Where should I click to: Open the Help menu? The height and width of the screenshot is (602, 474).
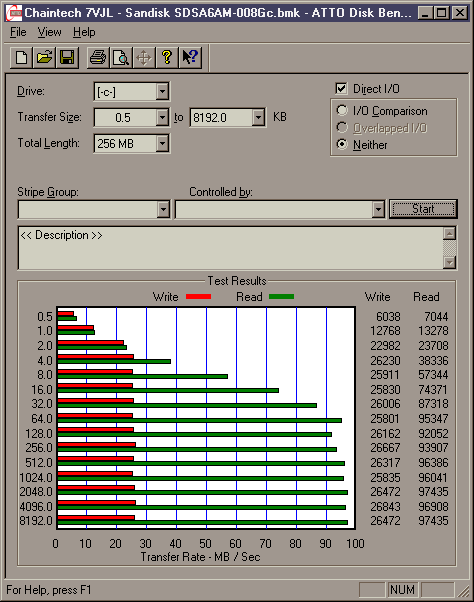coord(84,32)
